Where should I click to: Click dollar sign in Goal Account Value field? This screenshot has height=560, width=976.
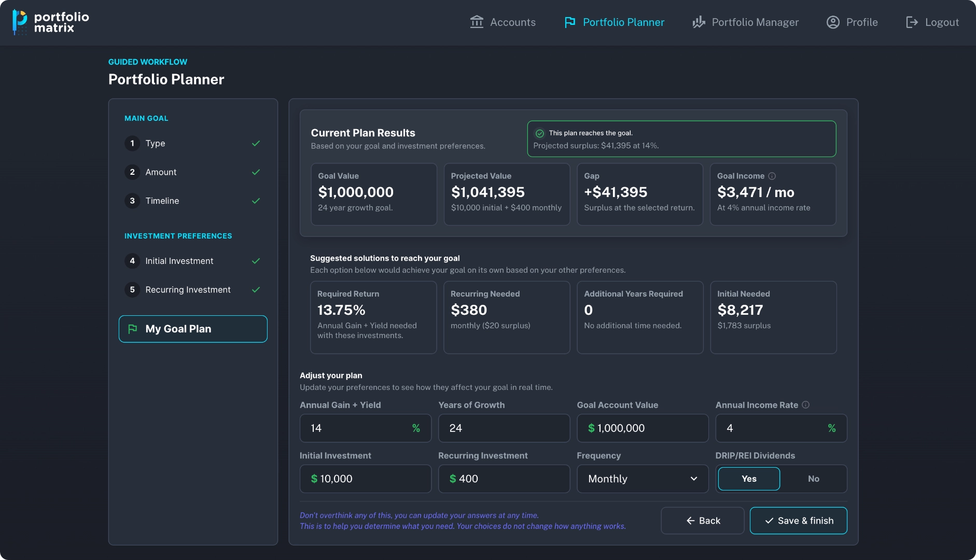coord(591,428)
